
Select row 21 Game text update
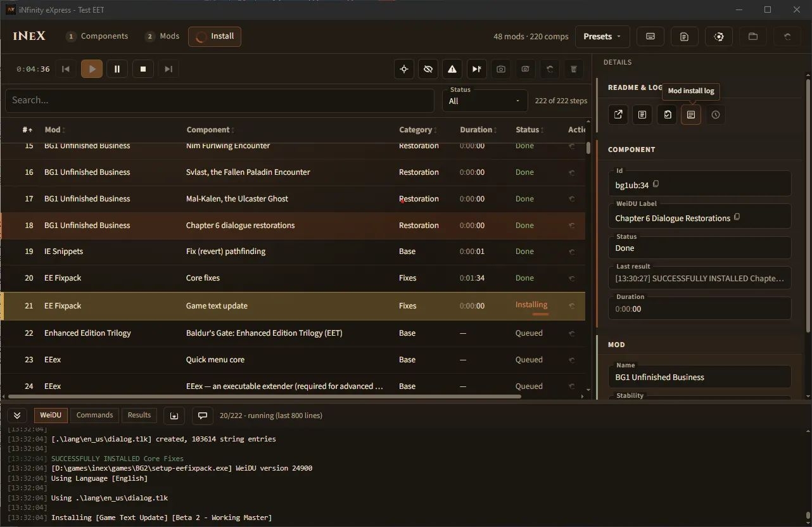[x=293, y=306]
